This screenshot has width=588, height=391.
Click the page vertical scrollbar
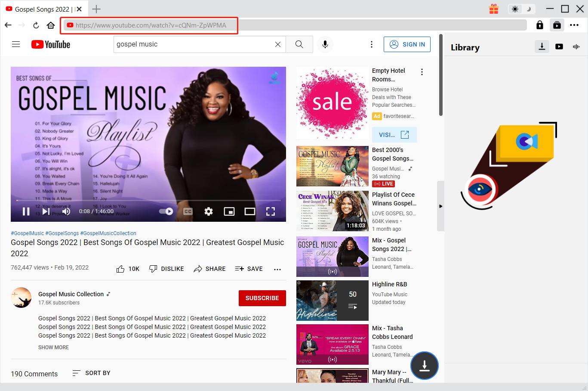(x=441, y=75)
